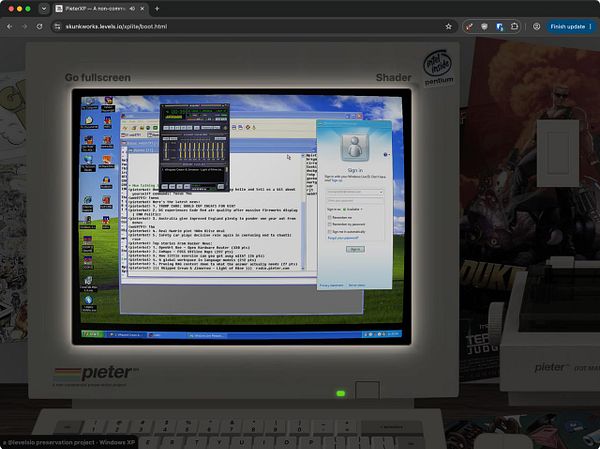Mute the tab using its speaker icon
The image size is (600, 449).
click(x=132, y=8)
